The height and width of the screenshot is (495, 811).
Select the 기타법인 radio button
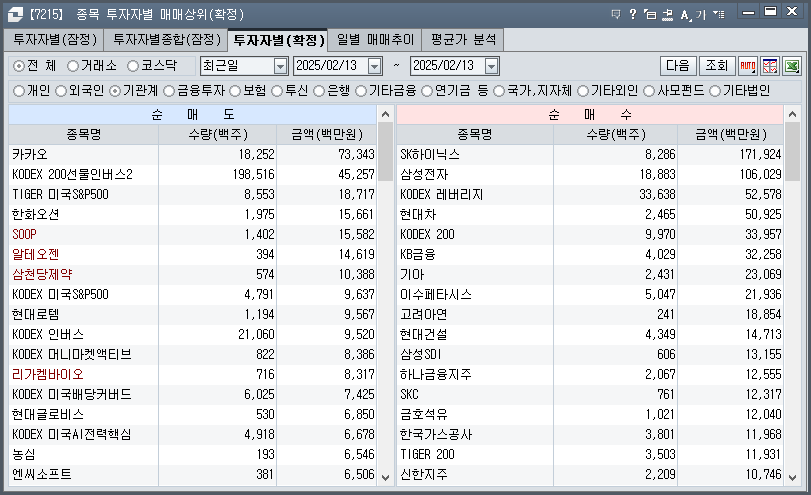(x=715, y=91)
